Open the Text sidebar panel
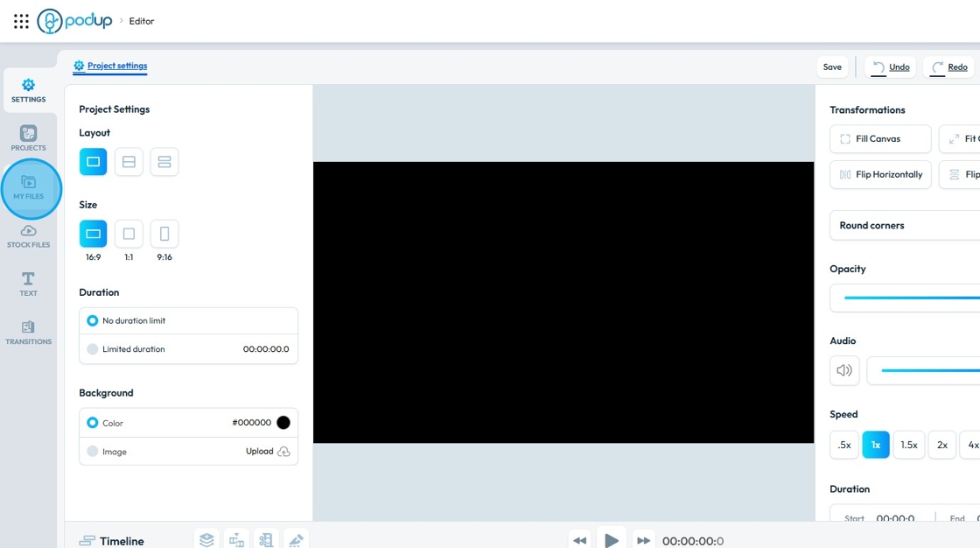This screenshot has width=980, height=548. click(28, 284)
